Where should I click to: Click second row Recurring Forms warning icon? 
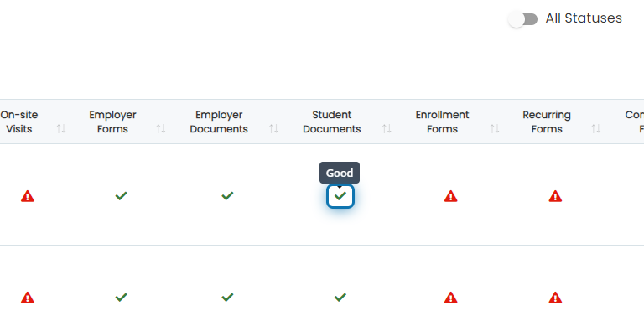pos(555,297)
